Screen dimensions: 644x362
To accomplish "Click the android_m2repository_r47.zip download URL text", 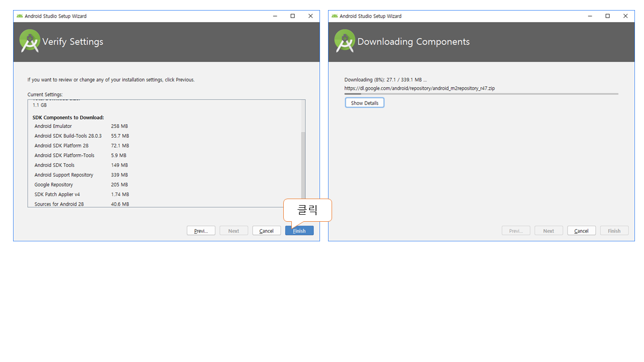I will click(419, 88).
